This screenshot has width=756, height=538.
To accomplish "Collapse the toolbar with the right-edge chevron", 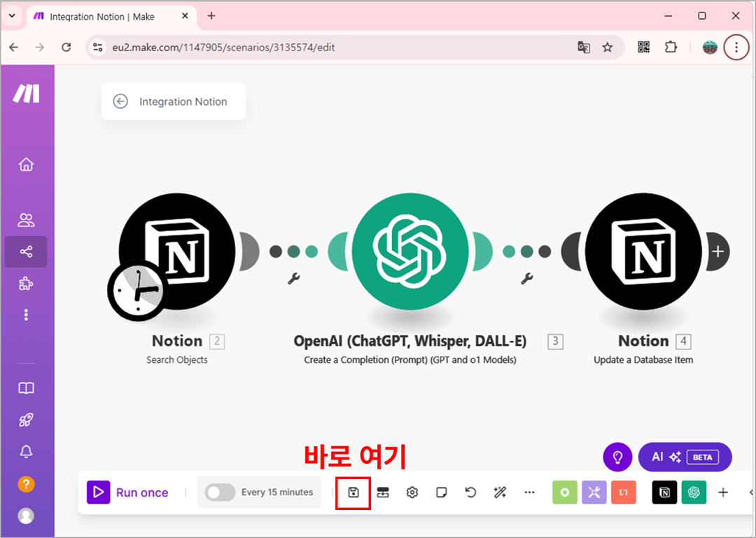I will pos(752,492).
